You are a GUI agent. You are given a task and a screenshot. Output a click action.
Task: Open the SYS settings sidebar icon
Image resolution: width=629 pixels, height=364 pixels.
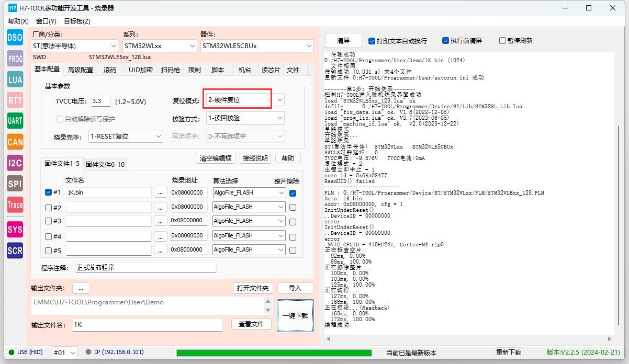(15, 229)
